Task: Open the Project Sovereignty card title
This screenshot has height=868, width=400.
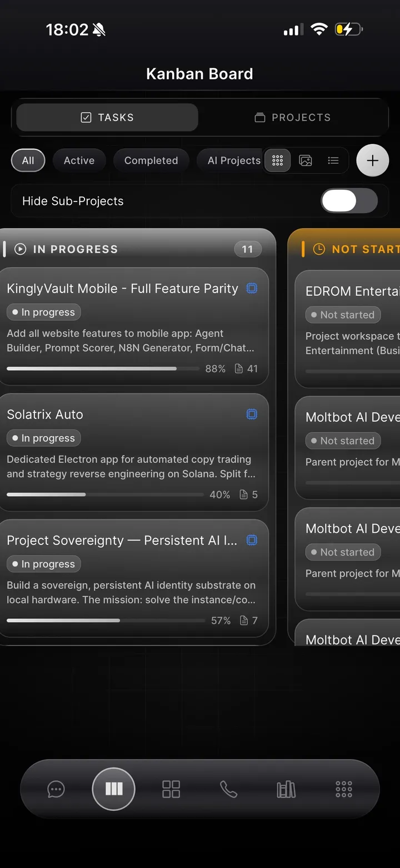Action: click(x=122, y=541)
